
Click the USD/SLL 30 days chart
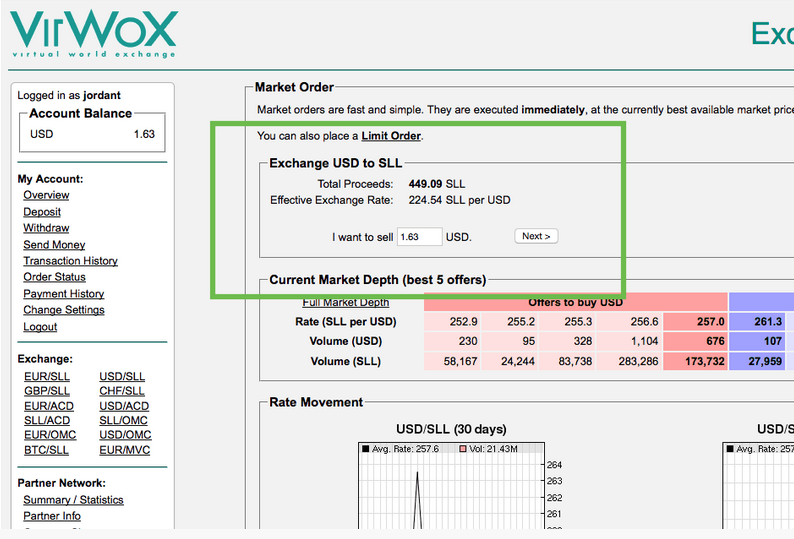coord(452,485)
